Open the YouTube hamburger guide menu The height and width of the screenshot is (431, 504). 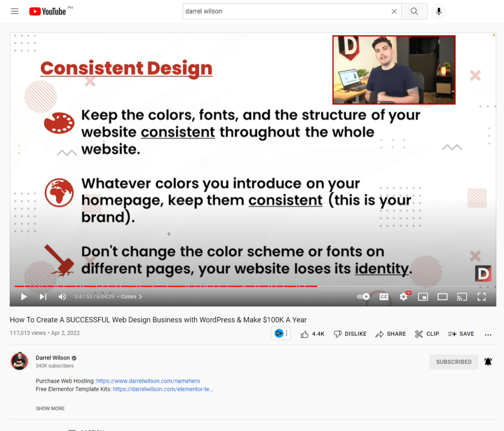pyautogui.click(x=15, y=11)
